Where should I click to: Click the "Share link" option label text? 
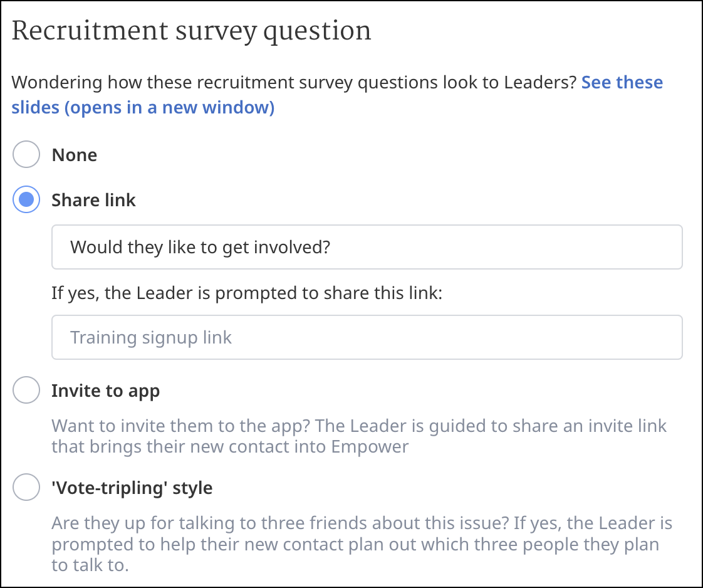[93, 200]
